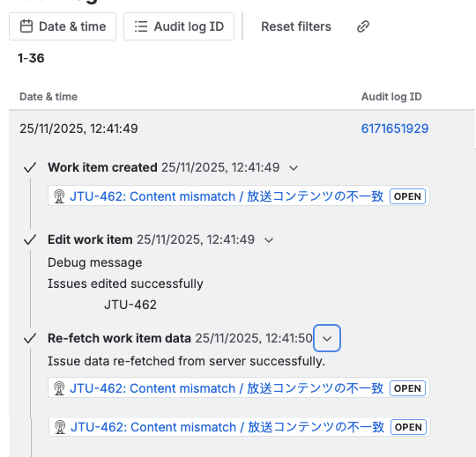Click the calendar icon in Date & time filter
This screenshot has width=476, height=457.
[26, 26]
